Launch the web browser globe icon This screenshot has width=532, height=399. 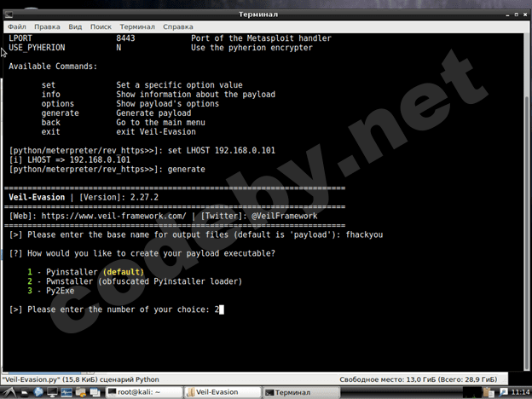pyautogui.click(x=38, y=392)
